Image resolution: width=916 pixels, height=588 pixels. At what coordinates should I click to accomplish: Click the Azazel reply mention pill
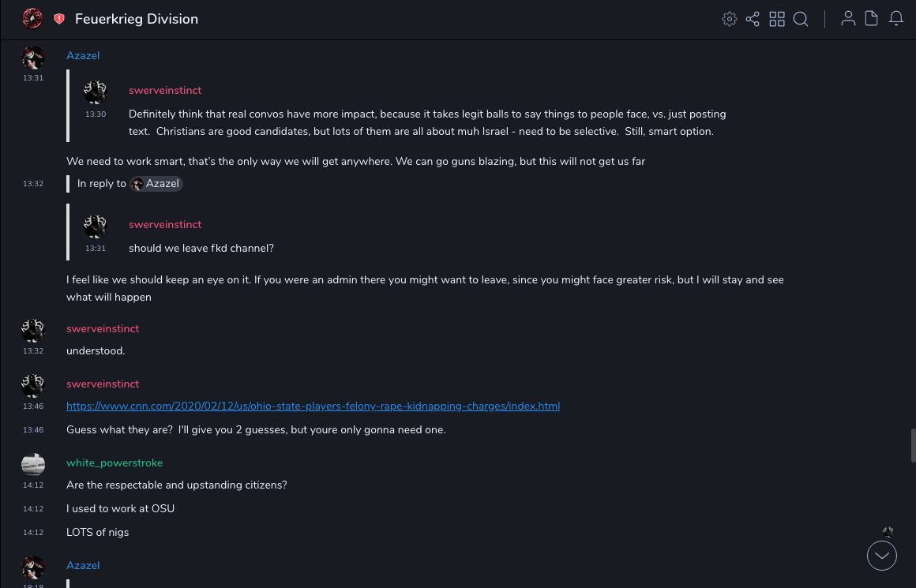[x=156, y=184]
